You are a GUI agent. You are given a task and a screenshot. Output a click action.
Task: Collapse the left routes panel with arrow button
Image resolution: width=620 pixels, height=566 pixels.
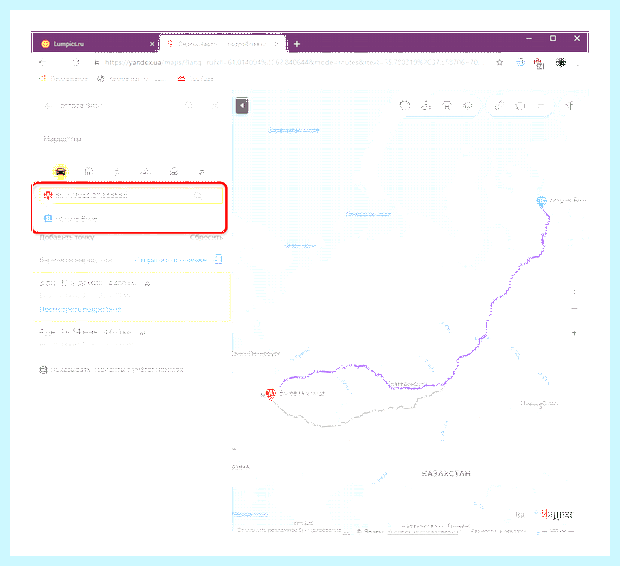(x=242, y=106)
